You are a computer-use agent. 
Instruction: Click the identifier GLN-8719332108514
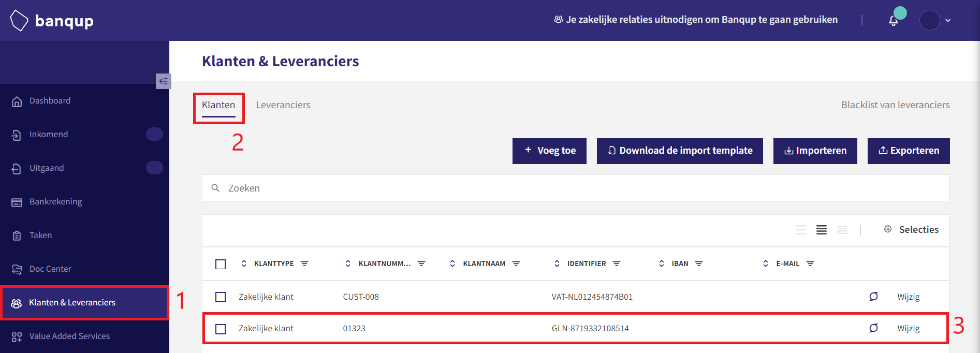(x=590, y=329)
